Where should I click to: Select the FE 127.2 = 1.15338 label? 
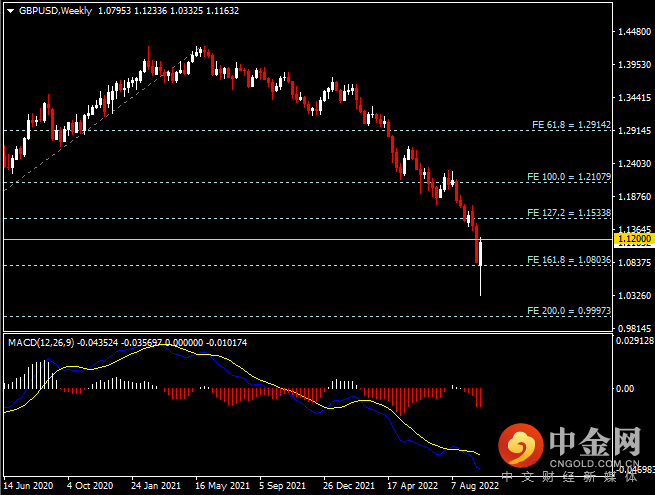pos(569,213)
